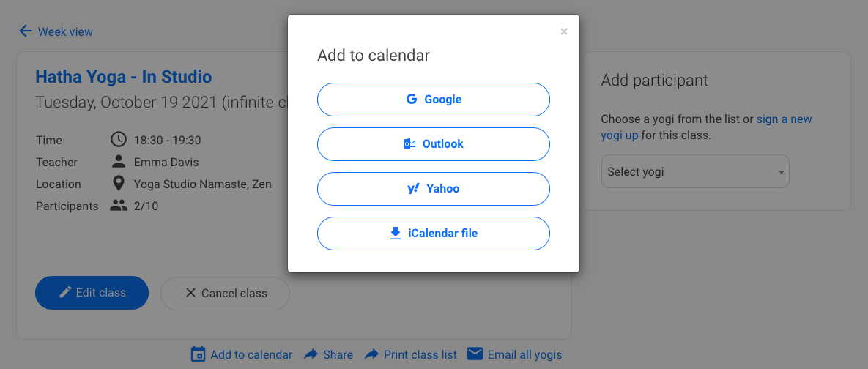Click the envelope icon beside Email all yogis
The image size is (868, 369).
click(475, 354)
